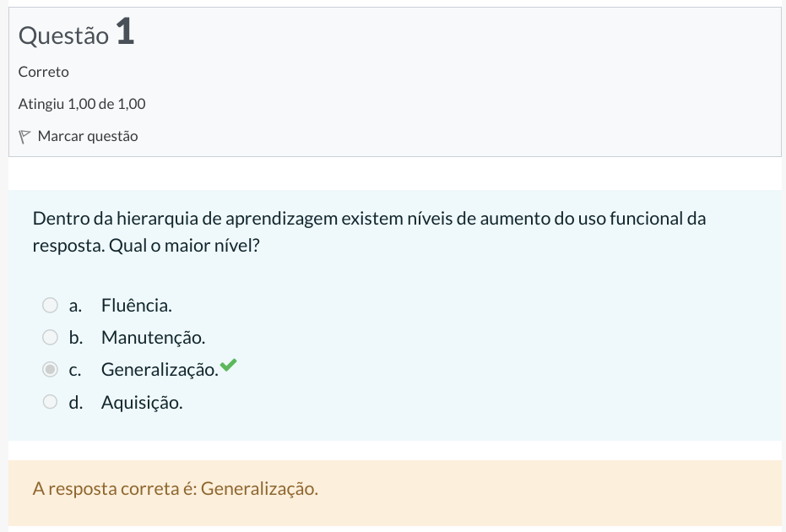Click the flag icon beside Marcar questão

point(24,136)
